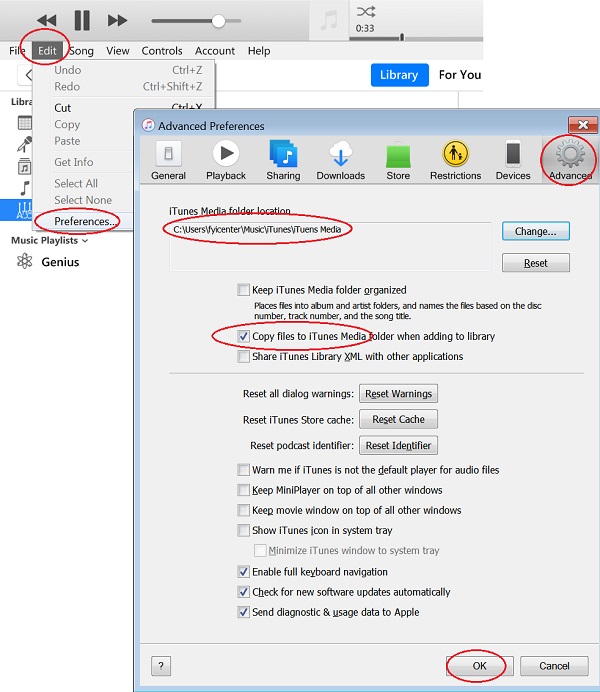Uncheck Send diagnostic & usage data to Apple
This screenshot has width=600, height=692.
tap(243, 612)
